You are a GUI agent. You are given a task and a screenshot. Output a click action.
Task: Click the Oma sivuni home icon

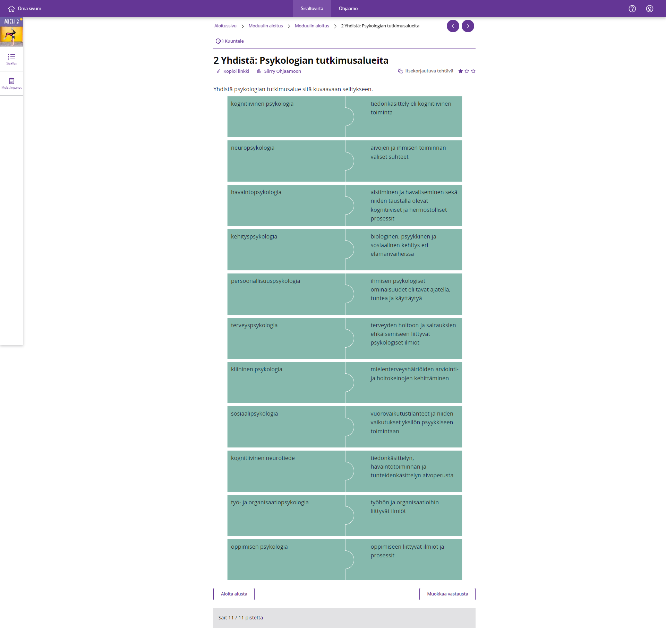point(11,9)
